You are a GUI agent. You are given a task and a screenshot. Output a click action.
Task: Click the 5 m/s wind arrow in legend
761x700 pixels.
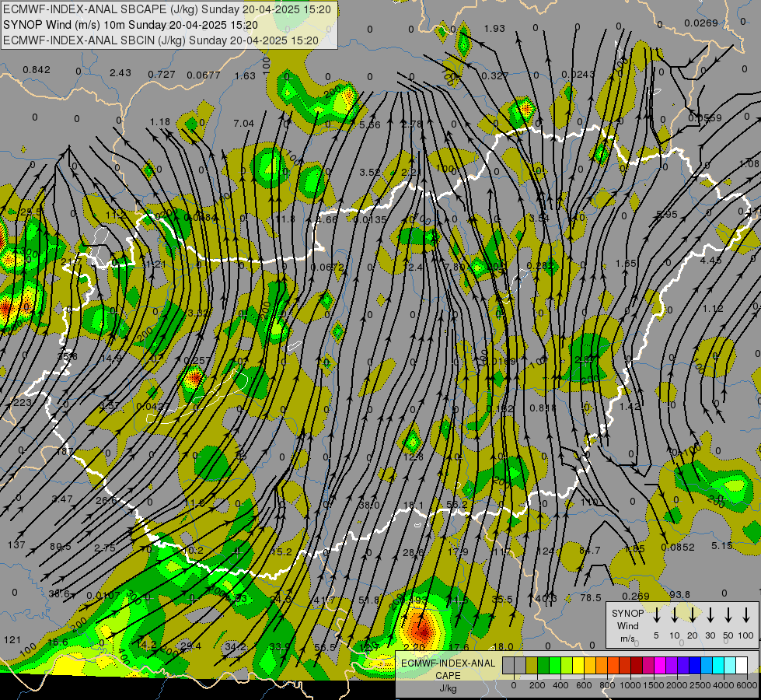656,615
